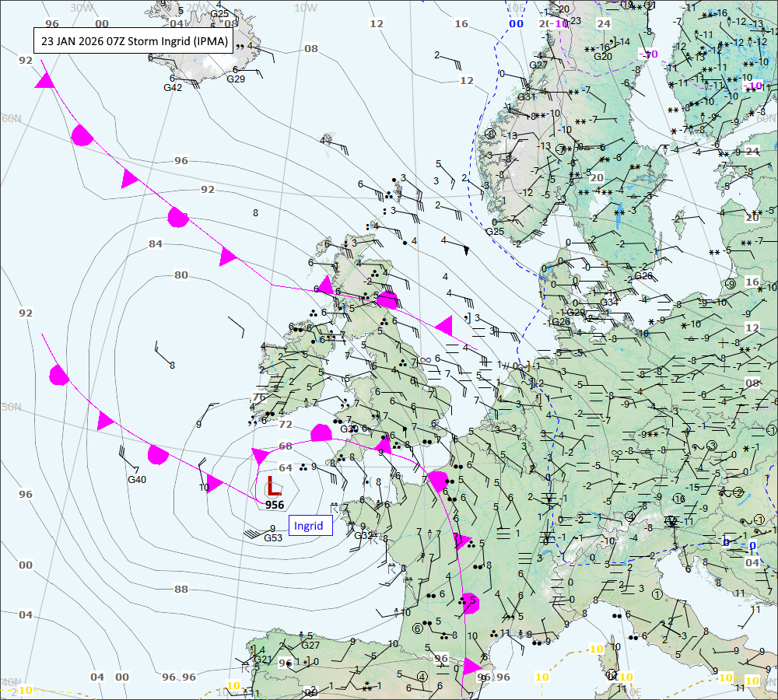This screenshot has width=778, height=700.
Task: Select the 64 isobar label above the low
Action: [x=286, y=467]
